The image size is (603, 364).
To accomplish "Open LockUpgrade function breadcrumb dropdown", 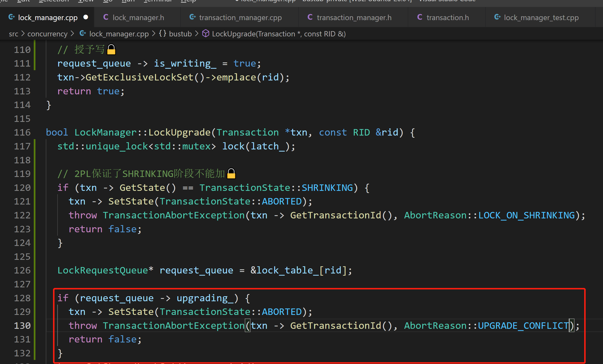I will tap(279, 34).
